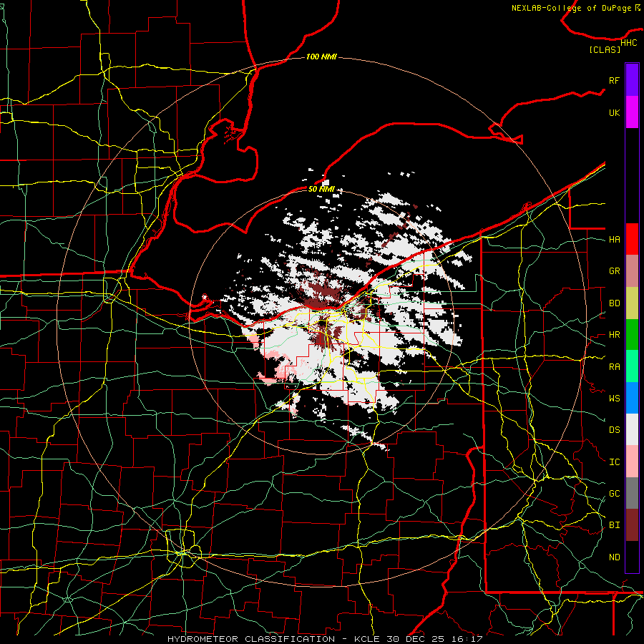
Task: Click the BD legend label
Action: [x=614, y=303]
